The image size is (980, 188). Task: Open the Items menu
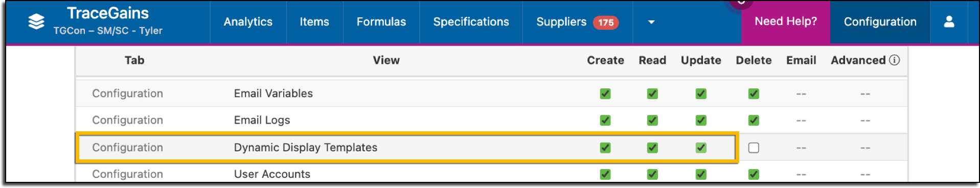314,22
